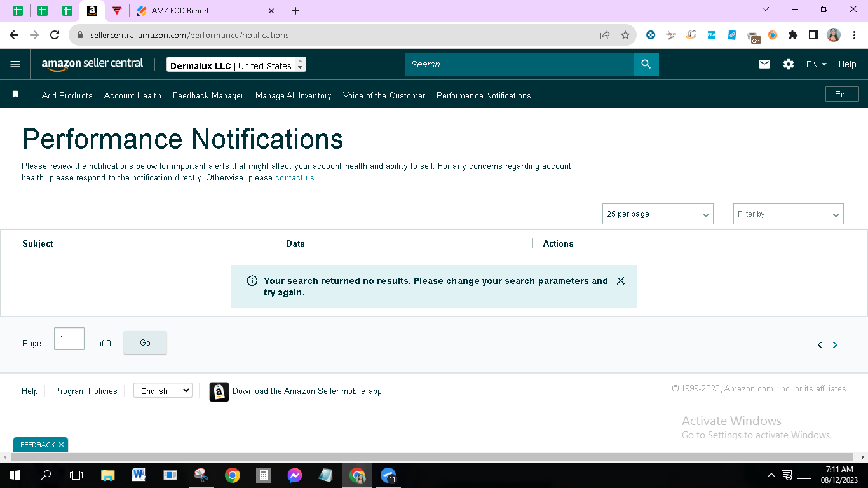Open the Help link in the top header
Viewport: 868px width, 488px height.
pos(847,64)
